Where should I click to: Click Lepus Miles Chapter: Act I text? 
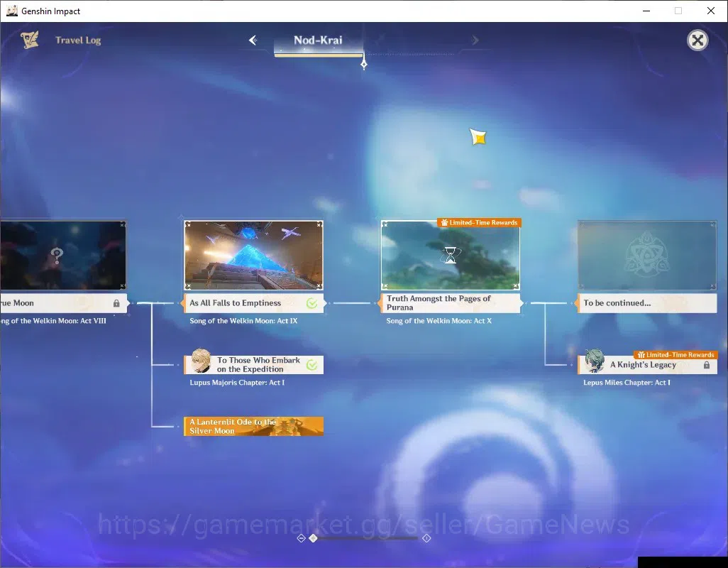point(627,383)
